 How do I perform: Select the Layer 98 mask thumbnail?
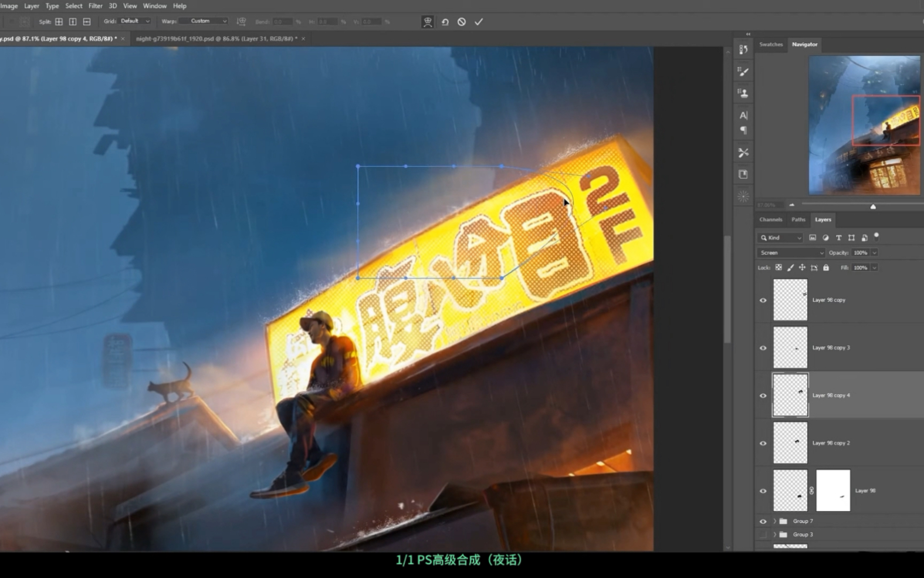point(833,491)
